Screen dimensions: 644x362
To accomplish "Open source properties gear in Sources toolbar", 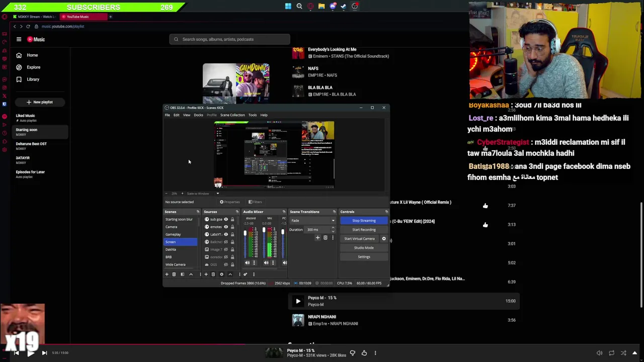I will click(x=221, y=275).
